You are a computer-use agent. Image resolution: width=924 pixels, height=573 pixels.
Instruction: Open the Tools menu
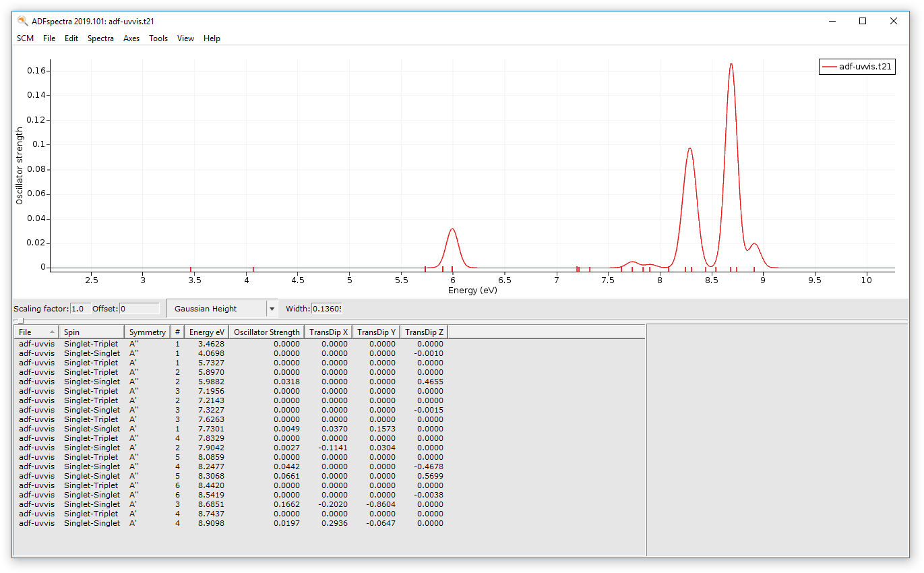click(158, 38)
